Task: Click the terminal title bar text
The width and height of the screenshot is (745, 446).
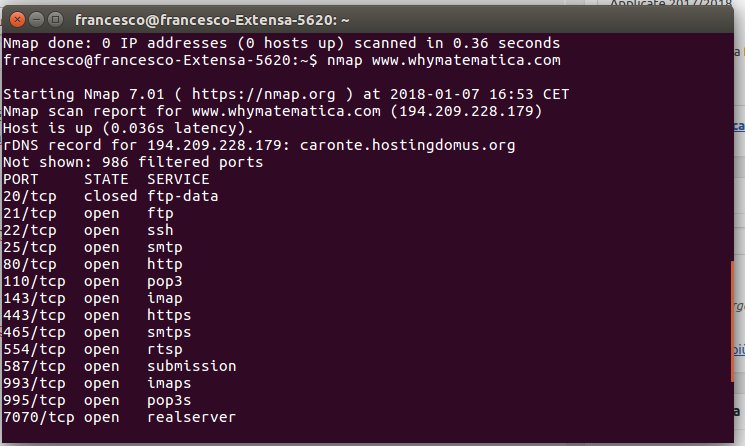Action: [212, 20]
